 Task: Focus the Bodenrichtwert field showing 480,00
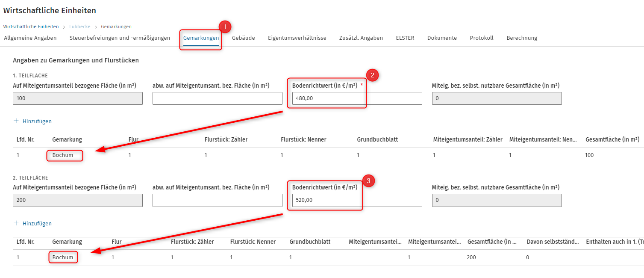pyautogui.click(x=357, y=98)
